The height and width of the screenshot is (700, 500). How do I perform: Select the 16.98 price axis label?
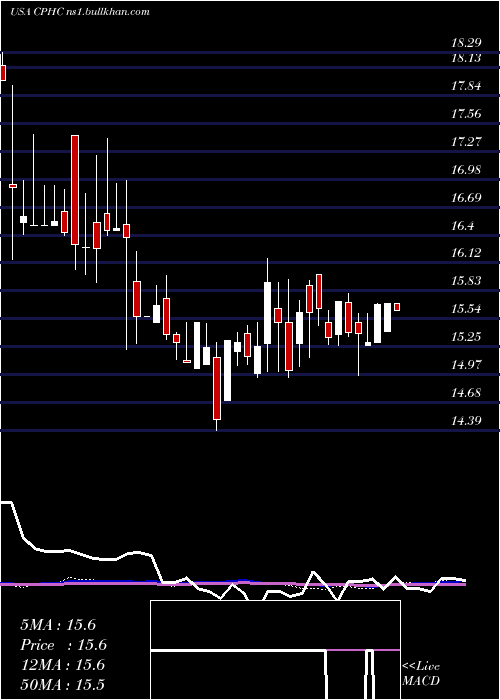pos(466,170)
